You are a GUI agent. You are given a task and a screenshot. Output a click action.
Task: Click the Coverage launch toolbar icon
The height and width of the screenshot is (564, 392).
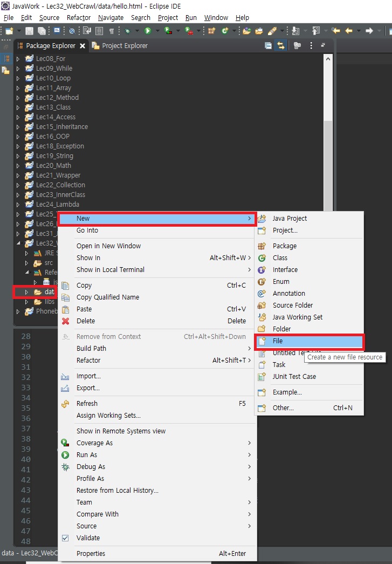[168, 31]
